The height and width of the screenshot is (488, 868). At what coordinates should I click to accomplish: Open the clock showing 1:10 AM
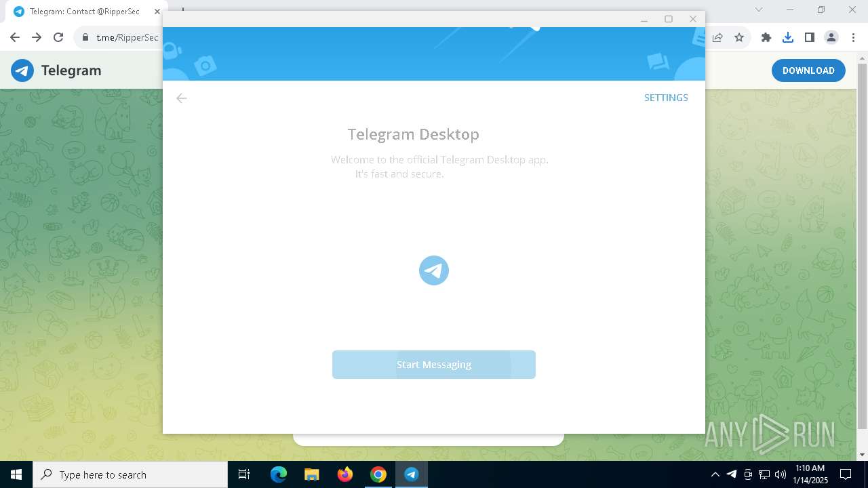(x=810, y=474)
